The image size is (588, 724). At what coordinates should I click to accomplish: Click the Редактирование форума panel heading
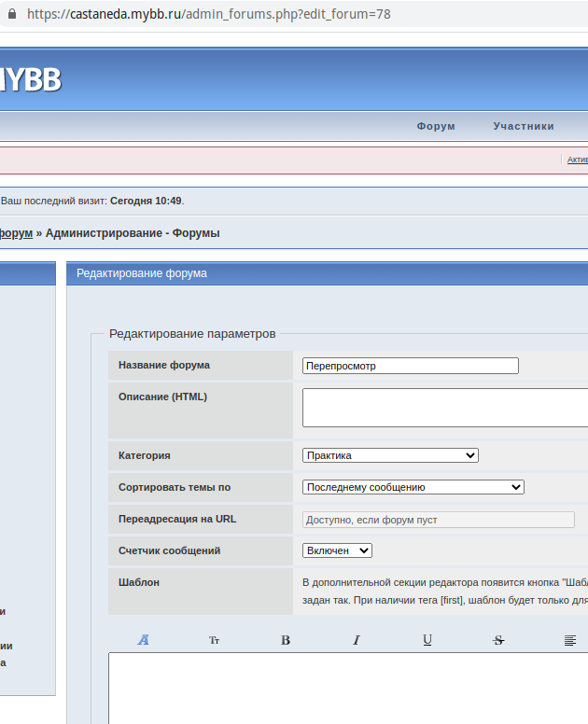pyautogui.click(x=142, y=273)
